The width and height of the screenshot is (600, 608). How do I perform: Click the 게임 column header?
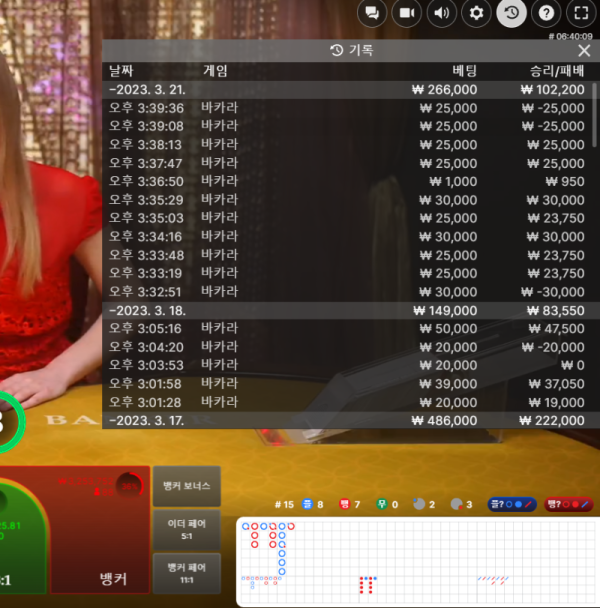215,71
